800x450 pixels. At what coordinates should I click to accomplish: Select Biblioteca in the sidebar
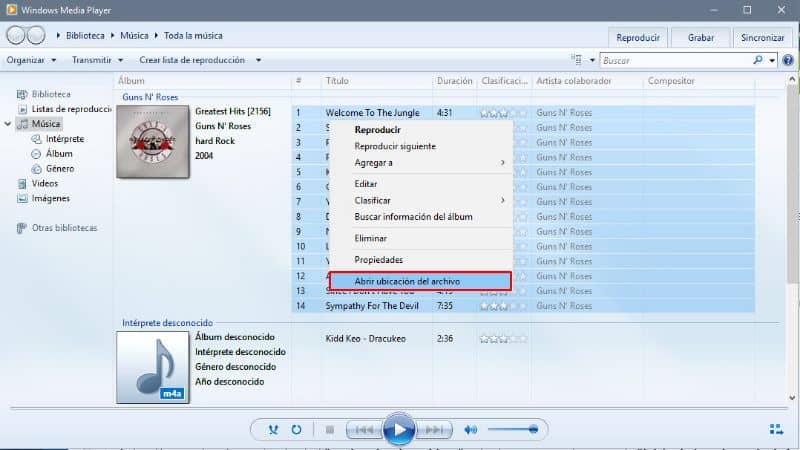[51, 94]
